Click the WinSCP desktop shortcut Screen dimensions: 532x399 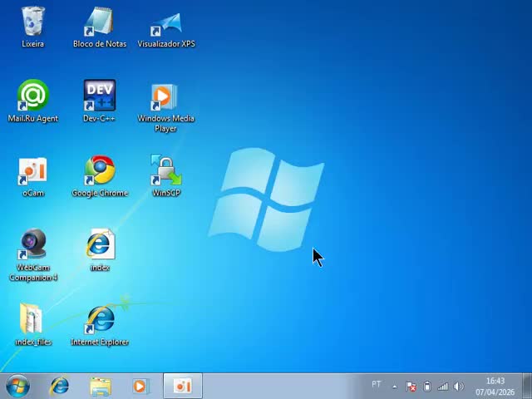[x=165, y=171]
